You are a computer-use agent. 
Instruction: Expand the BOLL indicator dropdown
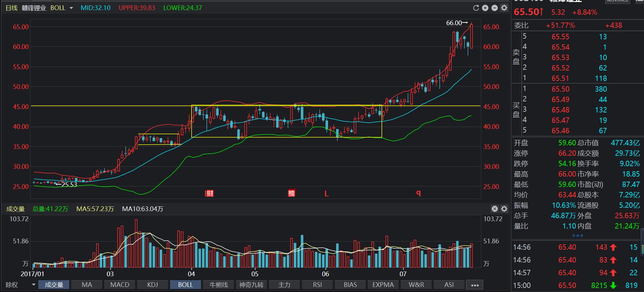pyautogui.click(x=71, y=8)
